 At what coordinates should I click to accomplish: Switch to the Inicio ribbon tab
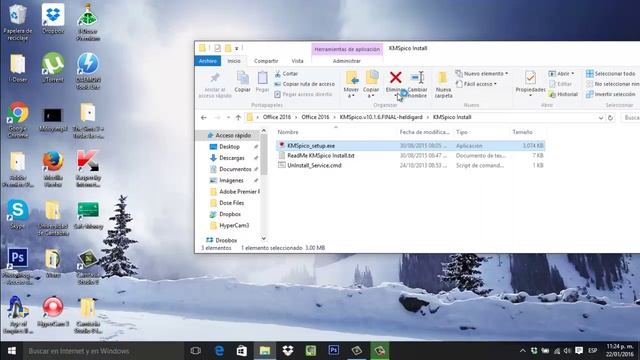click(x=234, y=61)
